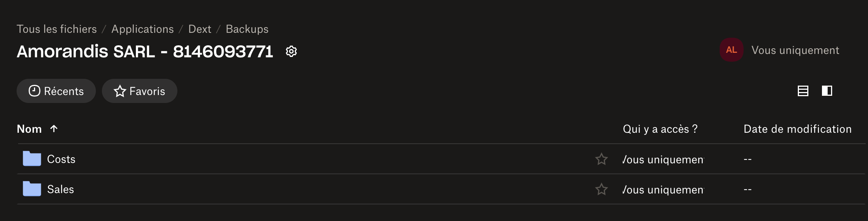Open the Costs folder name

(61, 159)
